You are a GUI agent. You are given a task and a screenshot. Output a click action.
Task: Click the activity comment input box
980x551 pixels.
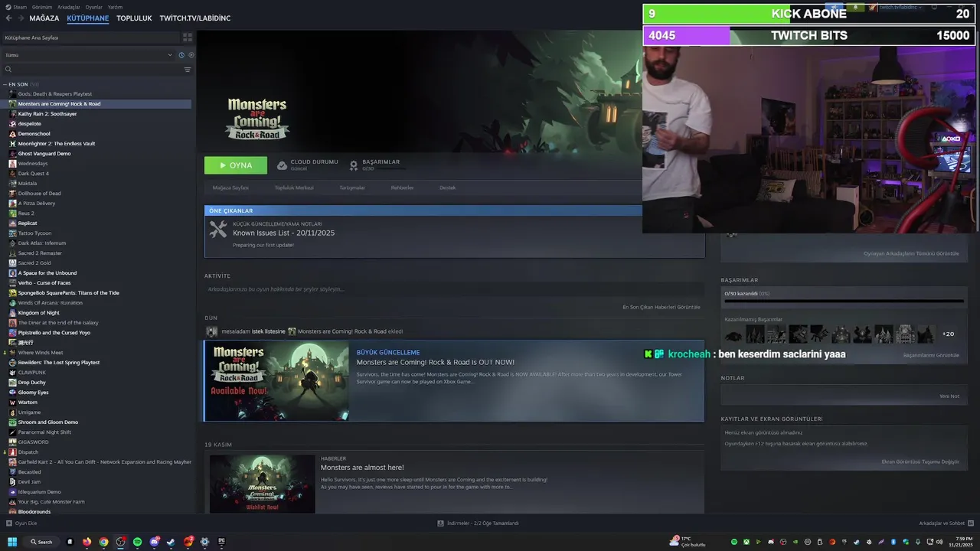pos(454,289)
